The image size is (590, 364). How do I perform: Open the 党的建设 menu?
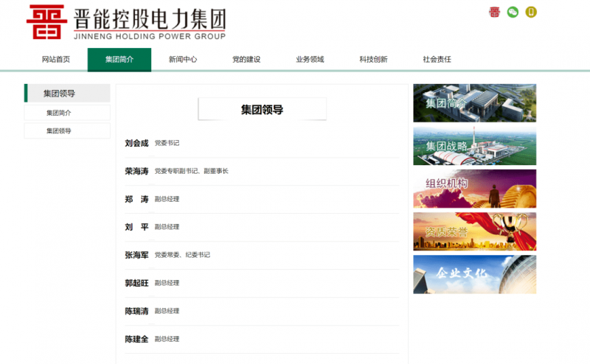coord(246,60)
